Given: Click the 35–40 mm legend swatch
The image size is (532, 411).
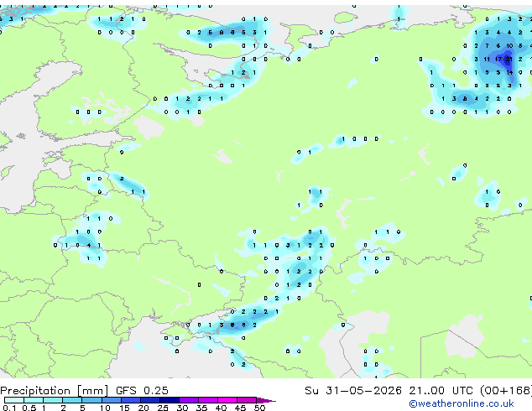Looking at the screenshot, I should [x=208, y=400].
